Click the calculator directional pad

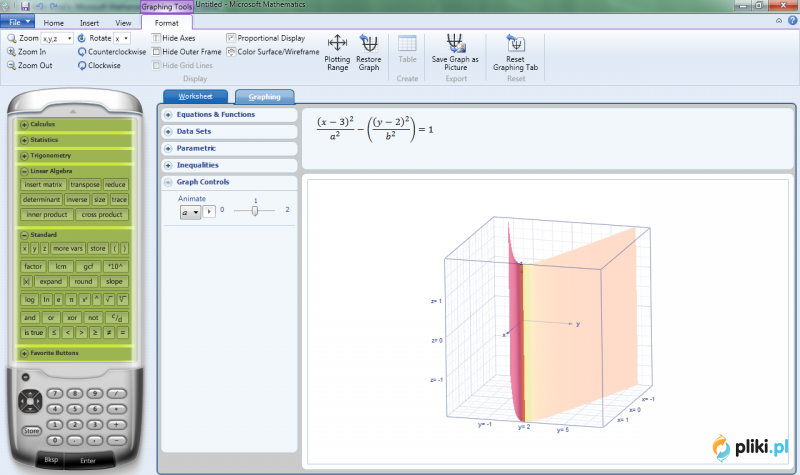31,401
